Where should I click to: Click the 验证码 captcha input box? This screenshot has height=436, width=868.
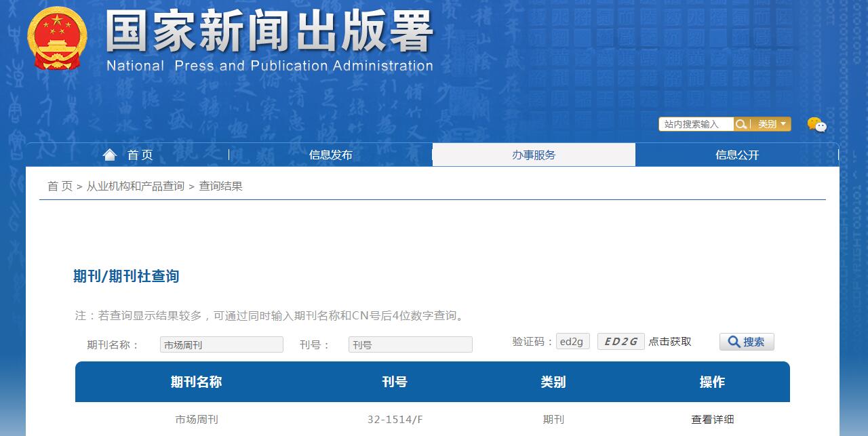(572, 341)
